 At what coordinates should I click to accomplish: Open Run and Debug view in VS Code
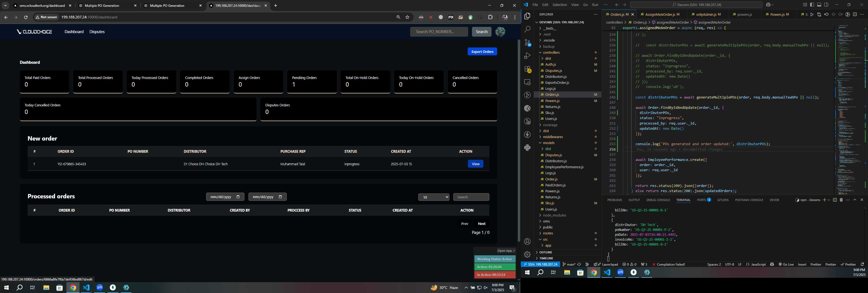coord(527,56)
